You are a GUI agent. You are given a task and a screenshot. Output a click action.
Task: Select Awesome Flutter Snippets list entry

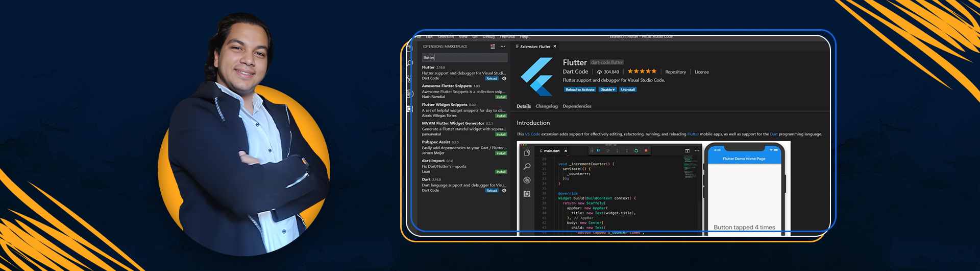[464, 92]
